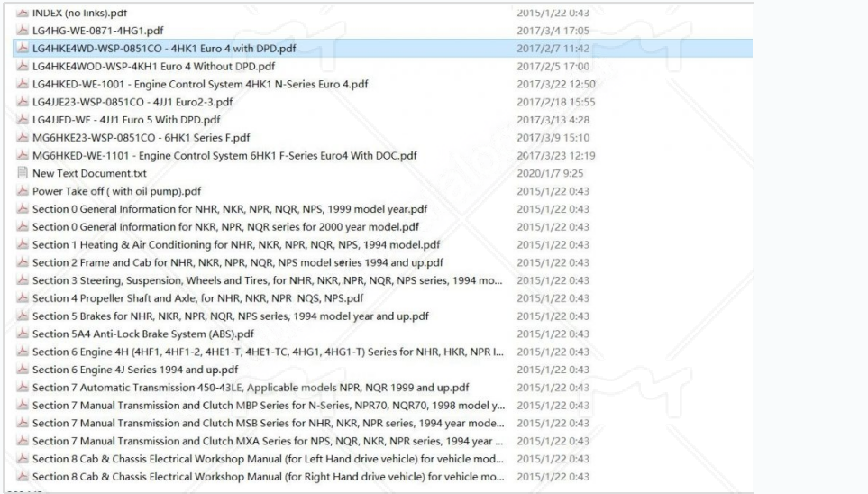Click PDF icon of LG4JJE23-WSP-0851CO file
The height and width of the screenshot is (494, 868).
coord(23,101)
